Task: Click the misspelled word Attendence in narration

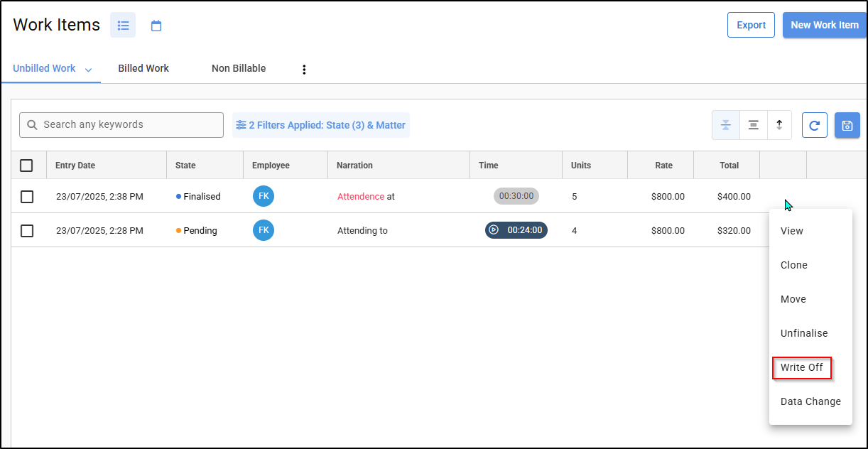Action: click(361, 197)
